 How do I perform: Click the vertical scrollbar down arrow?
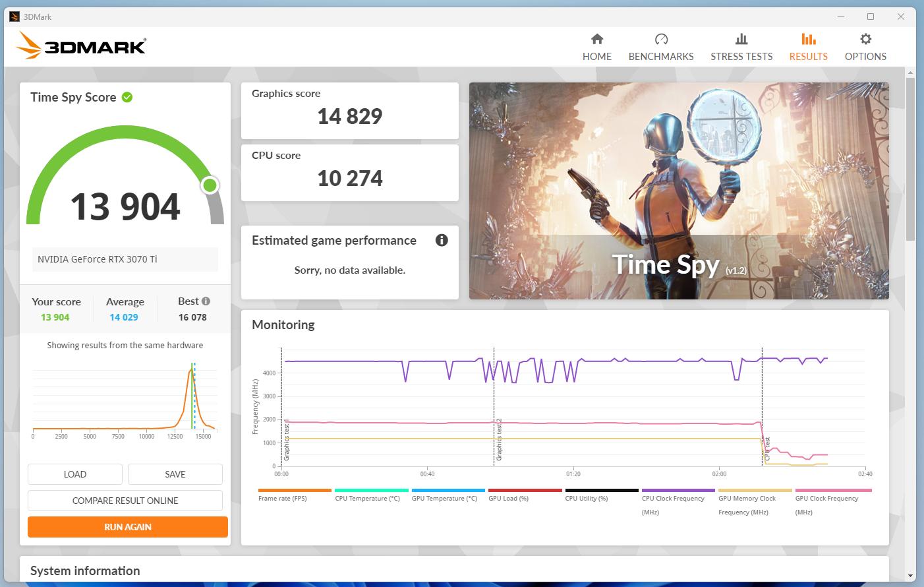pyautogui.click(x=910, y=576)
